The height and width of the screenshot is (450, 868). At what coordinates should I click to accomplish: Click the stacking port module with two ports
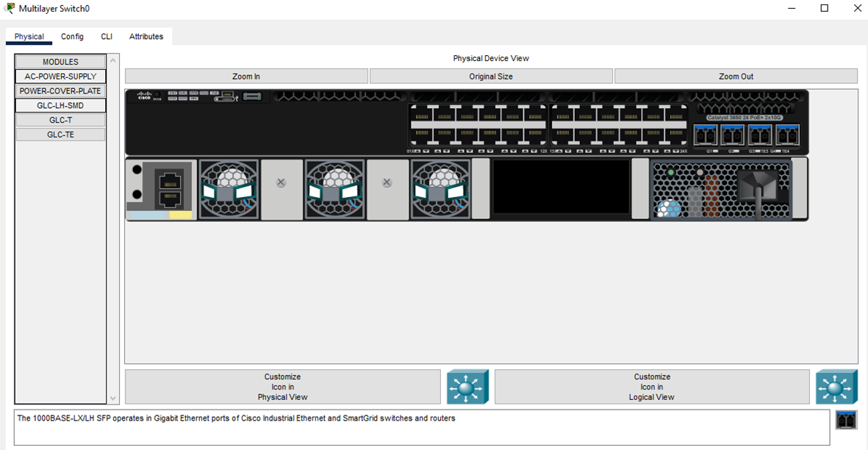[161, 189]
